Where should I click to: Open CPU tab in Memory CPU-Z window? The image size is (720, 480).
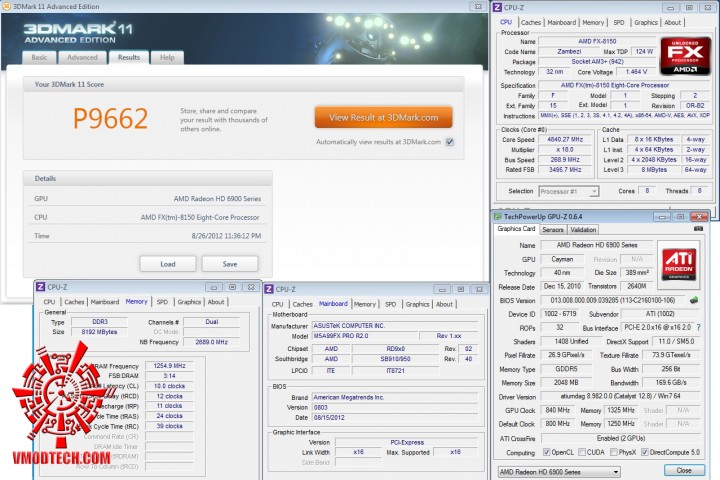(x=49, y=302)
